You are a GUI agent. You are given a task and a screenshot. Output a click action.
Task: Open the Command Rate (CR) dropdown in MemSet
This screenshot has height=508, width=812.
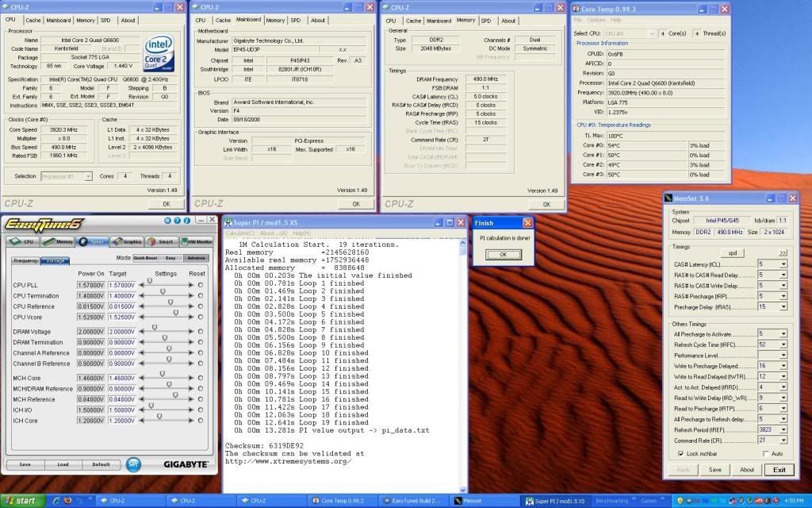[x=783, y=440]
